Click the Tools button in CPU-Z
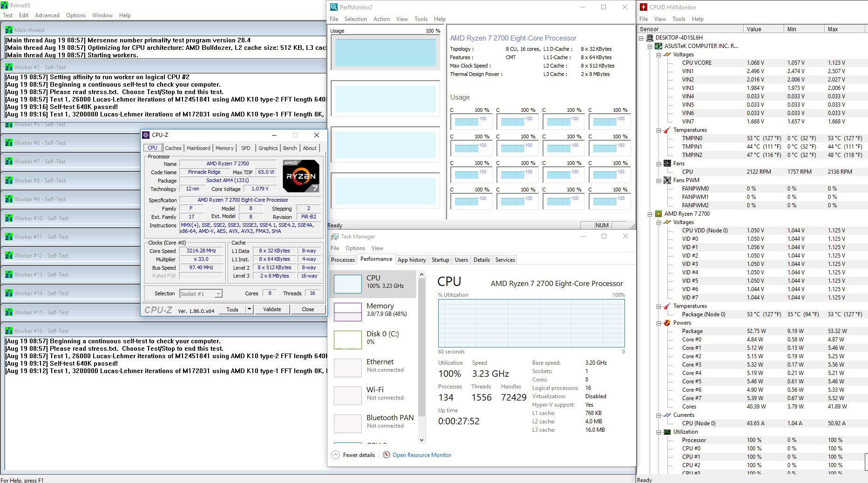868x483 pixels. [232, 309]
